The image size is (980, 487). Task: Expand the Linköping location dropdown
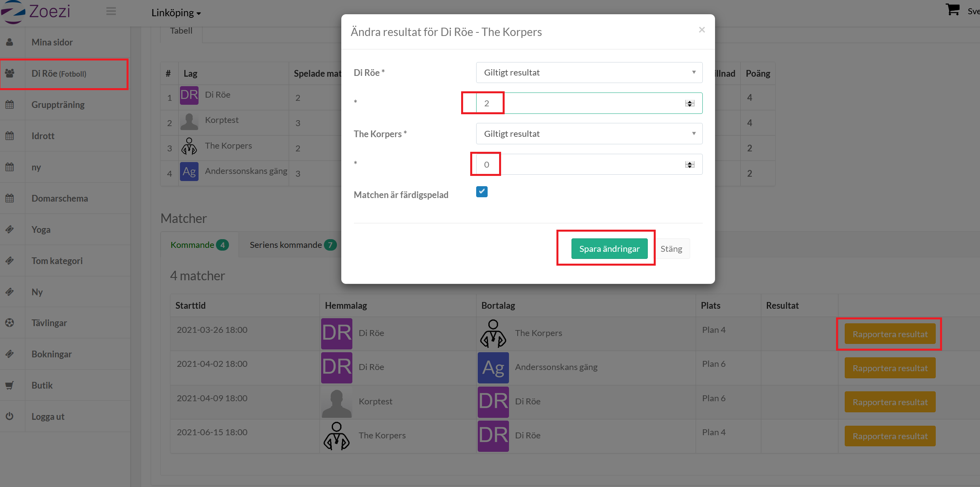point(176,13)
